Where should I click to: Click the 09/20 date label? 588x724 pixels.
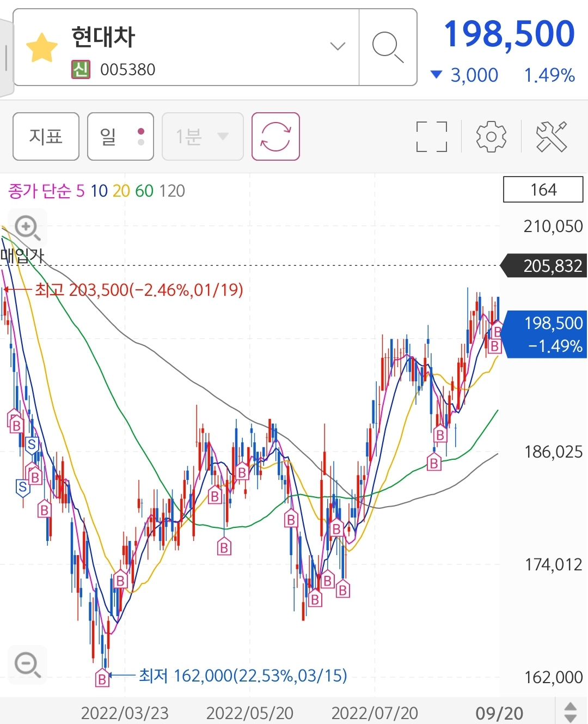[x=499, y=713]
